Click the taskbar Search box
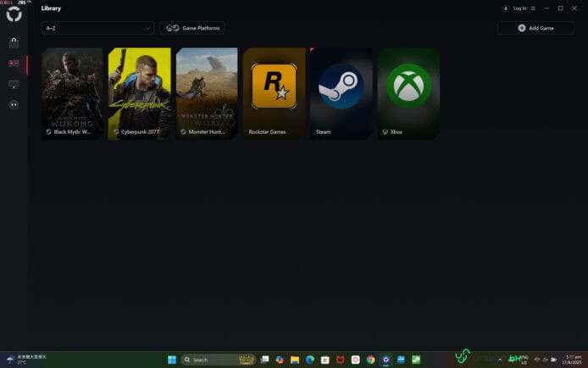Viewport: 588px width, 368px height. point(219,360)
